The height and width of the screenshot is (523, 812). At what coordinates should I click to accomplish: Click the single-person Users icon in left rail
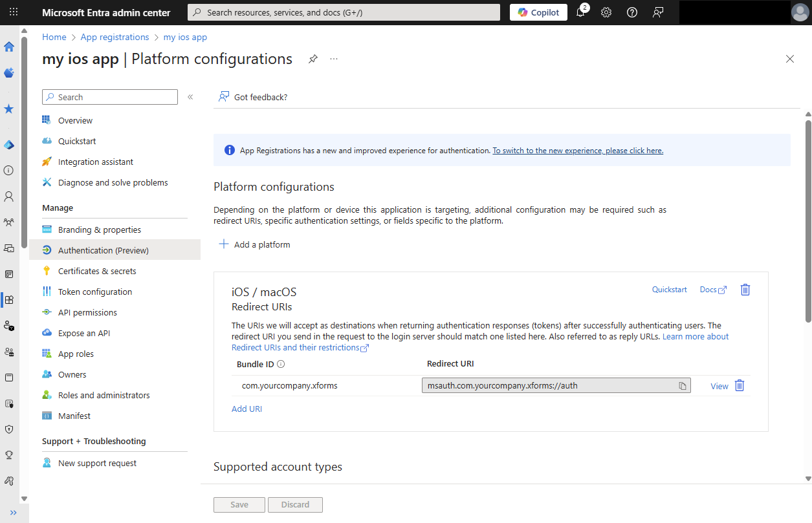tap(9, 196)
